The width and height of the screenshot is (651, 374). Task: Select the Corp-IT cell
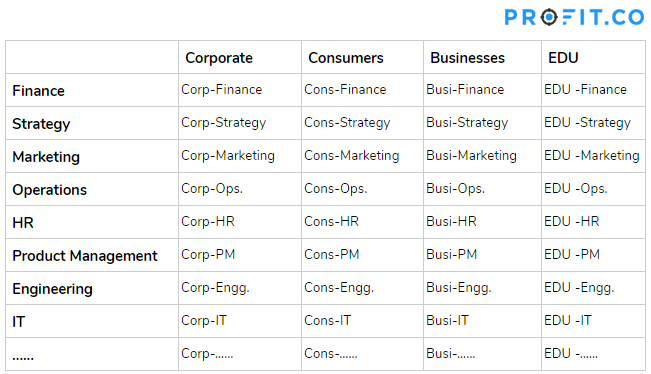pos(204,320)
